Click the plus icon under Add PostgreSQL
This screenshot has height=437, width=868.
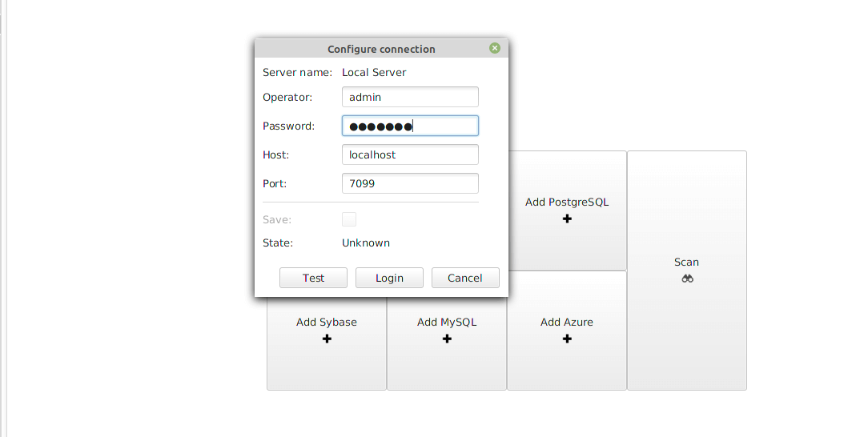567,218
